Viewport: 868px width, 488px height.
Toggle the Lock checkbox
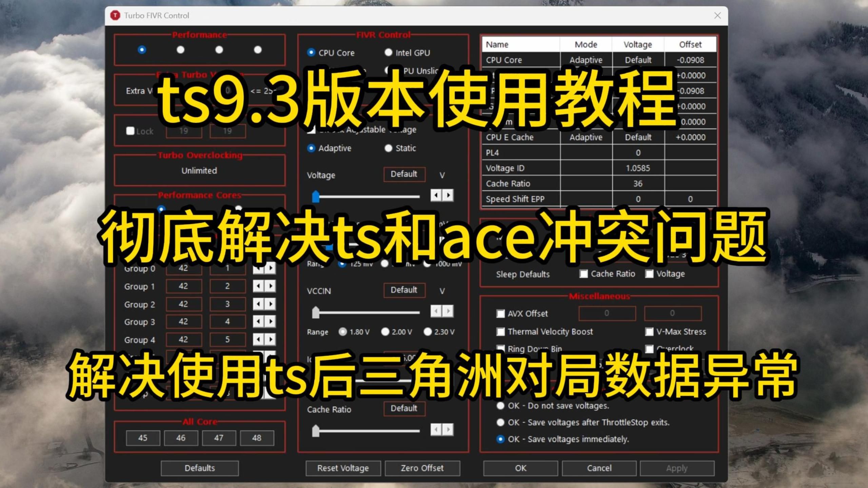(x=131, y=131)
